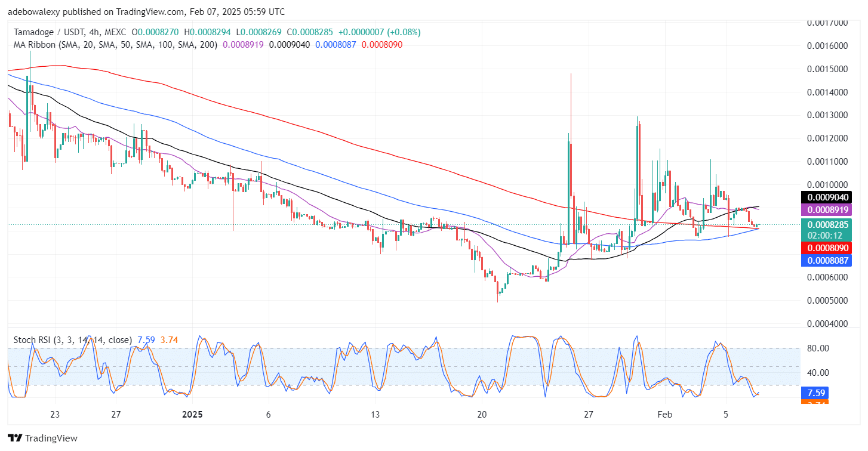This screenshot has width=868, height=451.
Task: Click the MA Ribbon indicator legend
Action: click(115, 44)
